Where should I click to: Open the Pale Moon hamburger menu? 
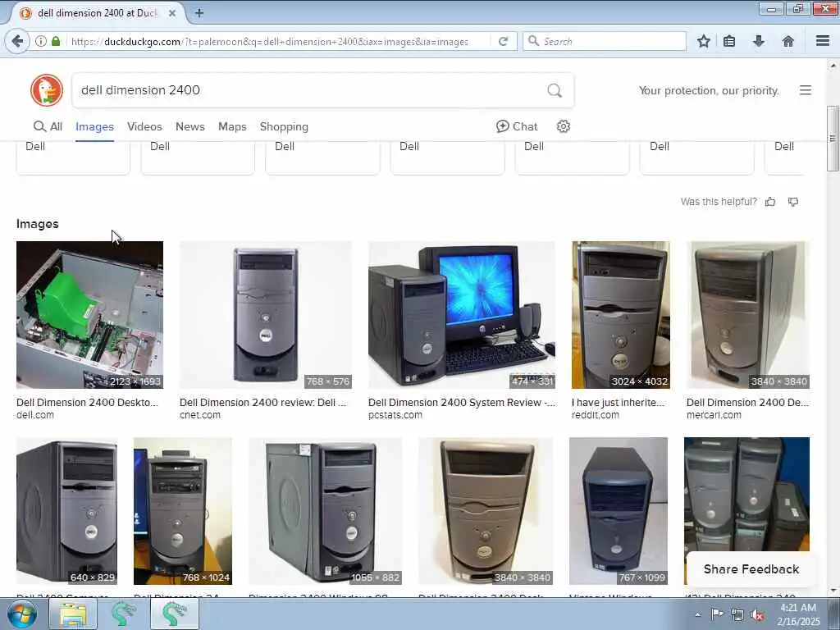tap(823, 41)
